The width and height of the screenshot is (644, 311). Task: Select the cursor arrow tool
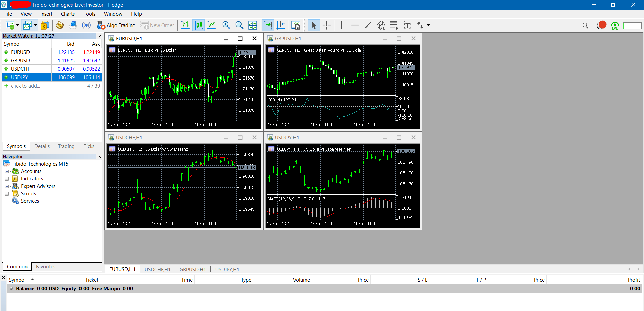coord(314,25)
